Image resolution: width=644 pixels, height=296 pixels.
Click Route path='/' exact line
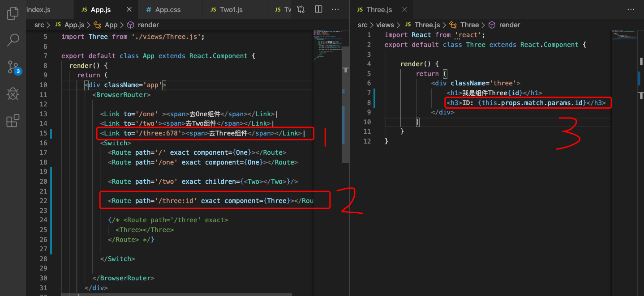pyautogui.click(x=197, y=152)
